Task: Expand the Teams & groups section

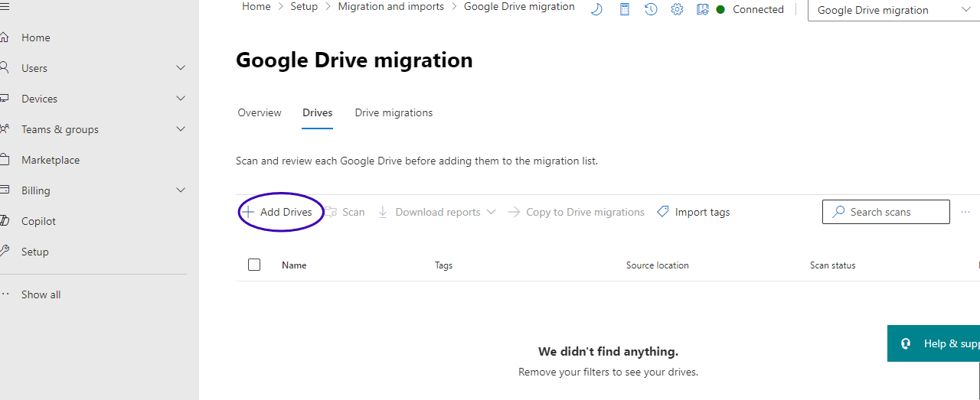Action: click(181, 129)
